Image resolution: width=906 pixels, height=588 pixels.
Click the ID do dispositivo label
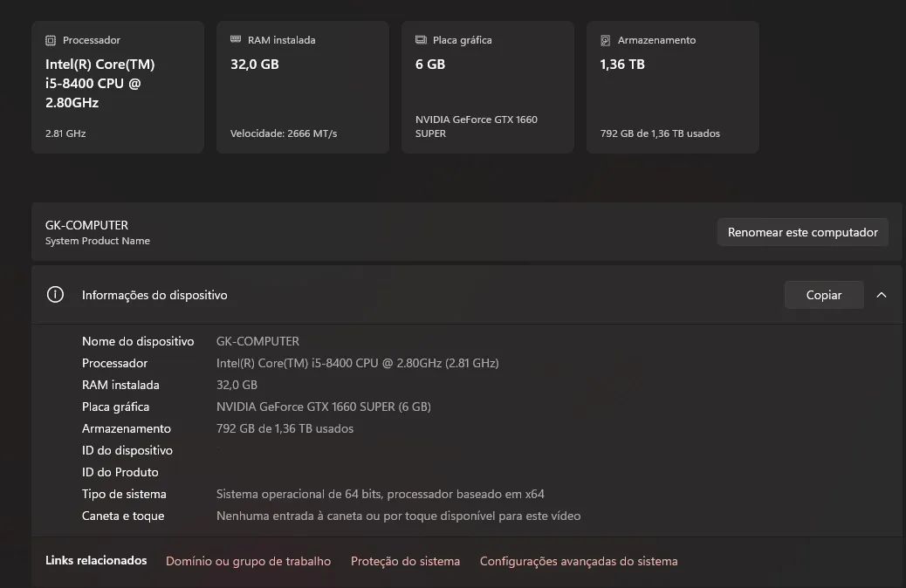click(x=127, y=450)
